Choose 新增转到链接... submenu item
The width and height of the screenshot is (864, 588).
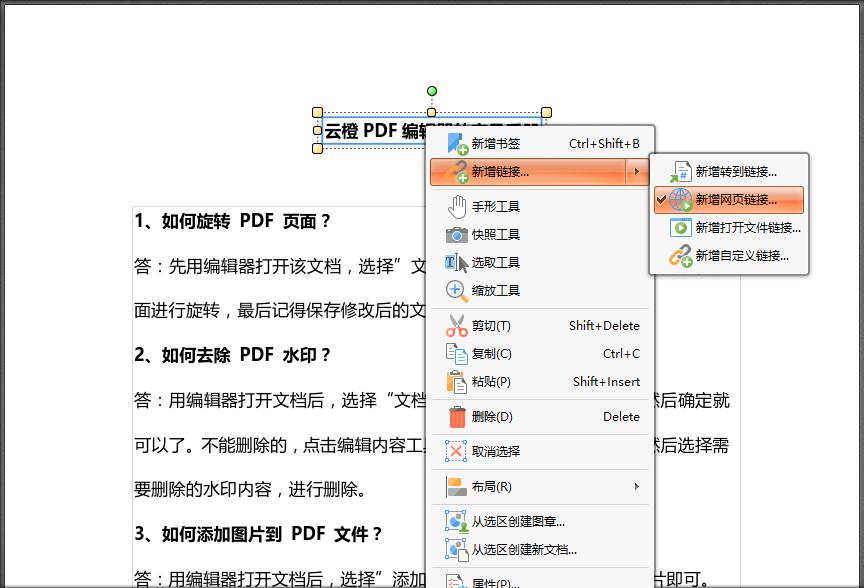click(729, 172)
